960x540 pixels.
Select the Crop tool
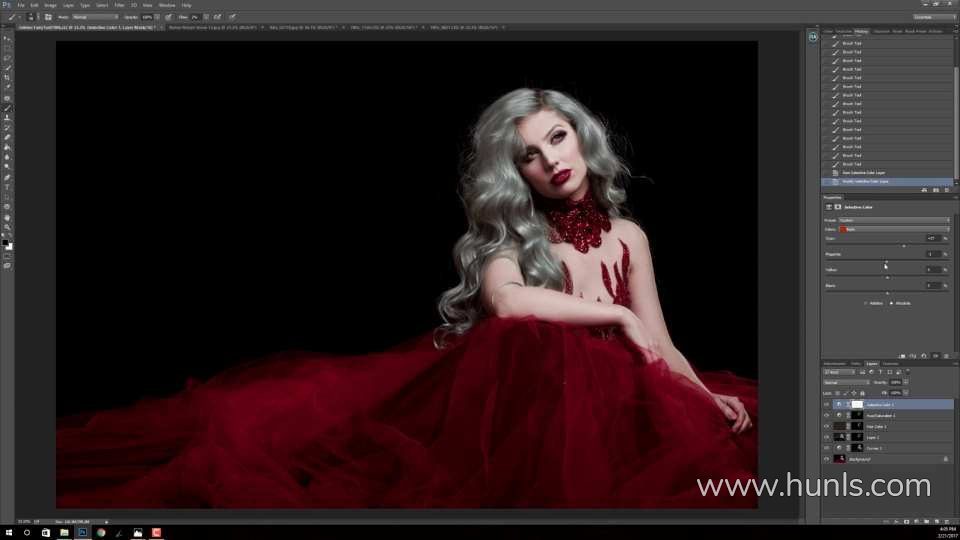tap(7, 77)
